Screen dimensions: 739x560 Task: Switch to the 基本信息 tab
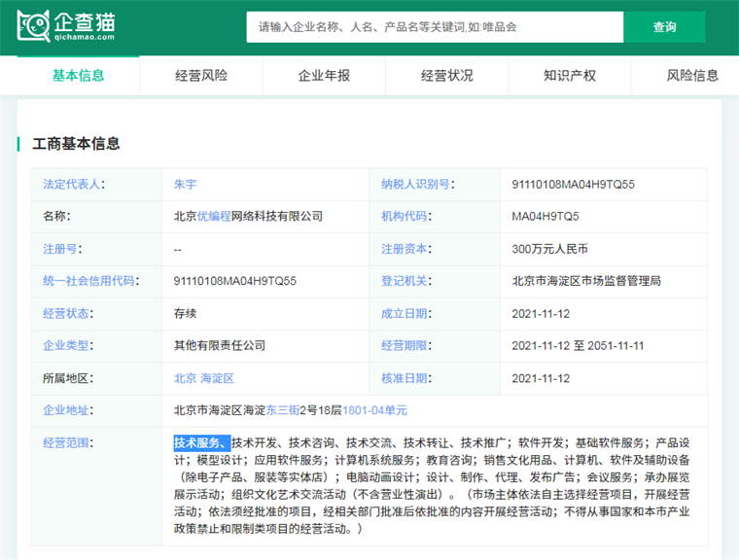click(78, 76)
